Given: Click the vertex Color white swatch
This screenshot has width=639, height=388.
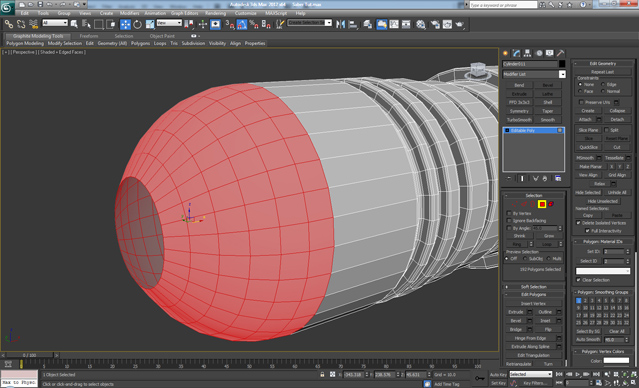Looking at the screenshot, I should tap(616, 361).
